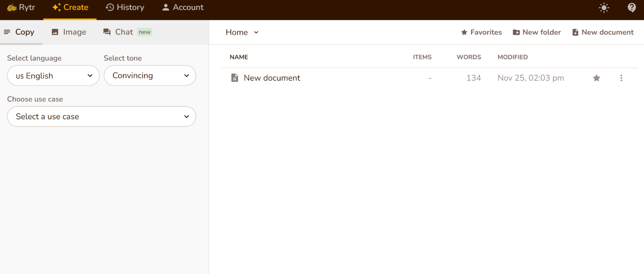Expand the Convincing tone dropdown
The height and width of the screenshot is (274, 644).
150,76
